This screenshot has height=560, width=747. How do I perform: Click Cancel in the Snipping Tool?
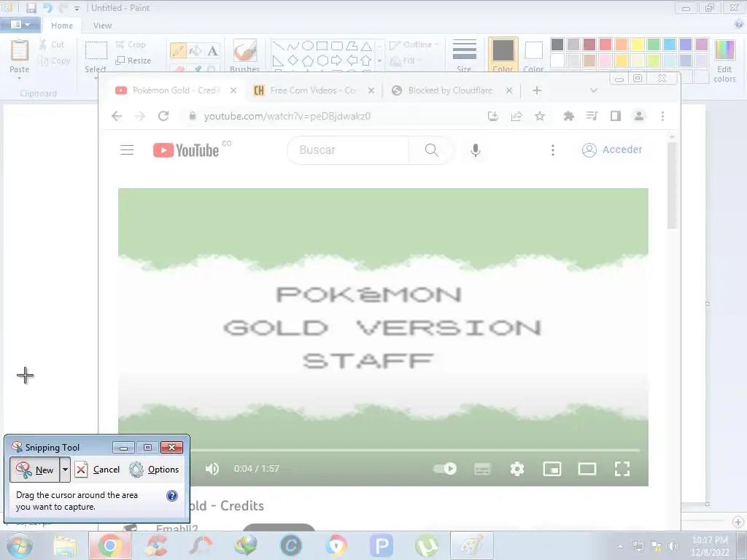click(98, 470)
